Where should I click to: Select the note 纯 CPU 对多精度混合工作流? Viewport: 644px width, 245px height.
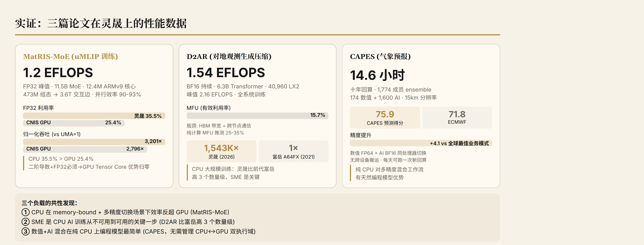tap(389, 169)
